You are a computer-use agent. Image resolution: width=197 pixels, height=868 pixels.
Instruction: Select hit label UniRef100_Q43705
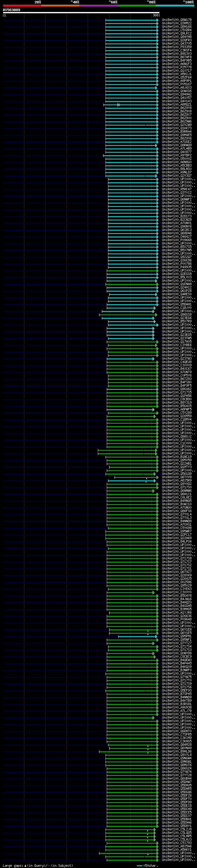[x=177, y=43]
